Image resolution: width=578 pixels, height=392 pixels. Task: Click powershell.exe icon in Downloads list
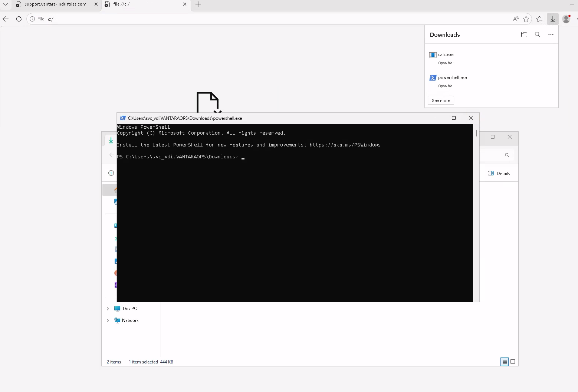click(433, 78)
